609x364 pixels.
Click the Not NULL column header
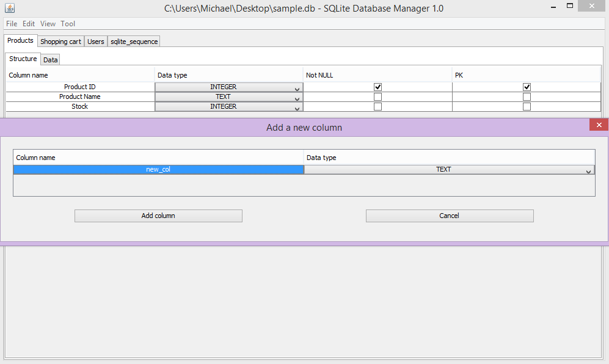pos(377,75)
